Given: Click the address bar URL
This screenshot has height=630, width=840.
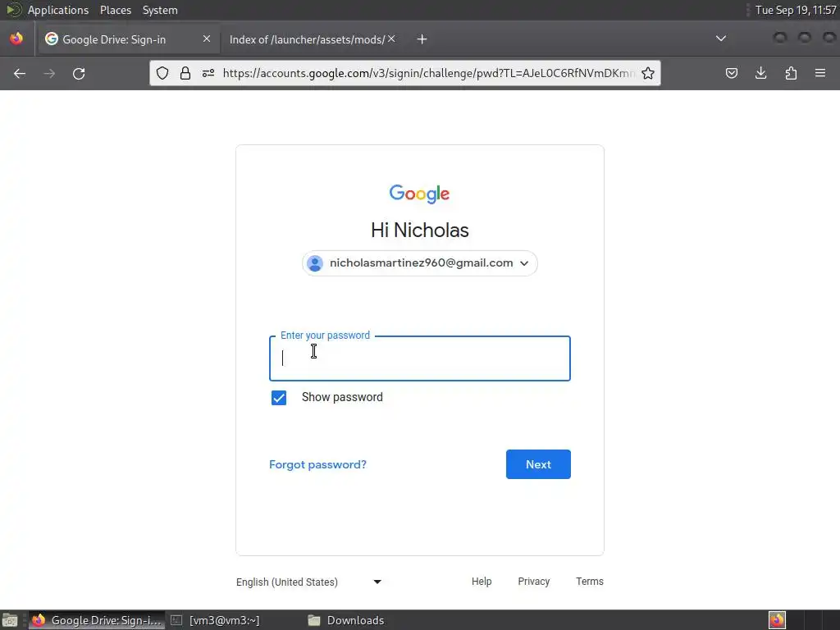Looking at the screenshot, I should click(428, 73).
